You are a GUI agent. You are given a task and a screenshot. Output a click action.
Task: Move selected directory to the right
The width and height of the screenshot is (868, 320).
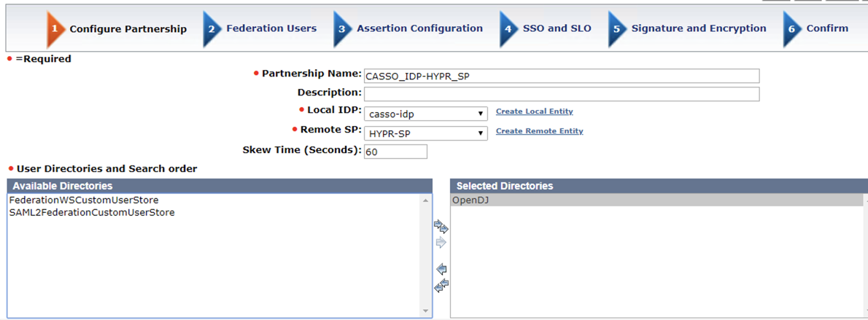pyautogui.click(x=441, y=242)
